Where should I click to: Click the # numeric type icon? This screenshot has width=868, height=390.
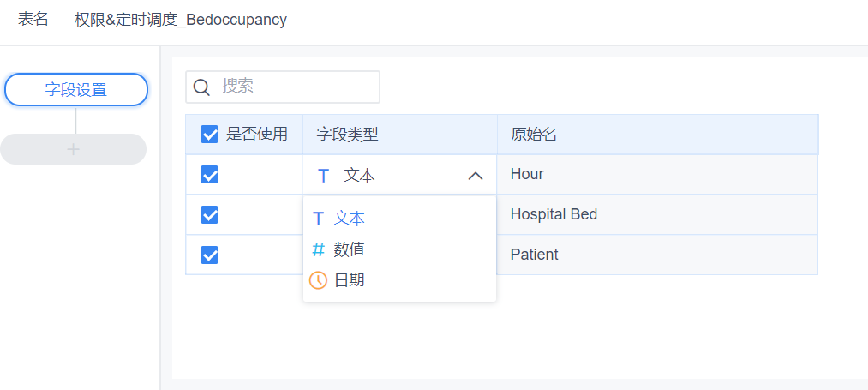pyautogui.click(x=318, y=249)
